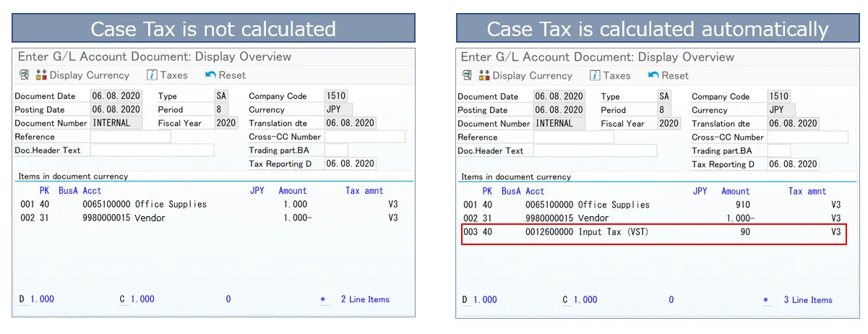
Task: Open the Taxes info icon in left panel
Action: (152, 75)
